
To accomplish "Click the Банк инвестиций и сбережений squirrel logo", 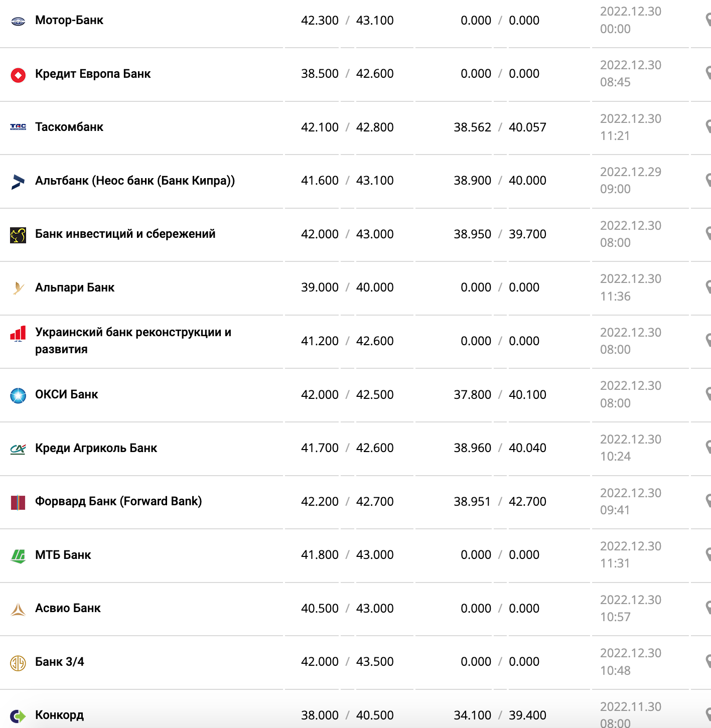I will pos(18,235).
